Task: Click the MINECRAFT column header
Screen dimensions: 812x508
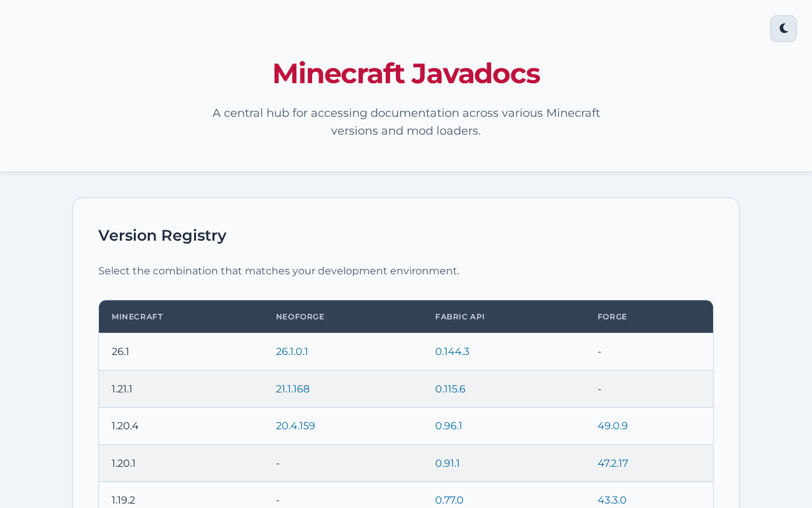Action: [x=137, y=316]
